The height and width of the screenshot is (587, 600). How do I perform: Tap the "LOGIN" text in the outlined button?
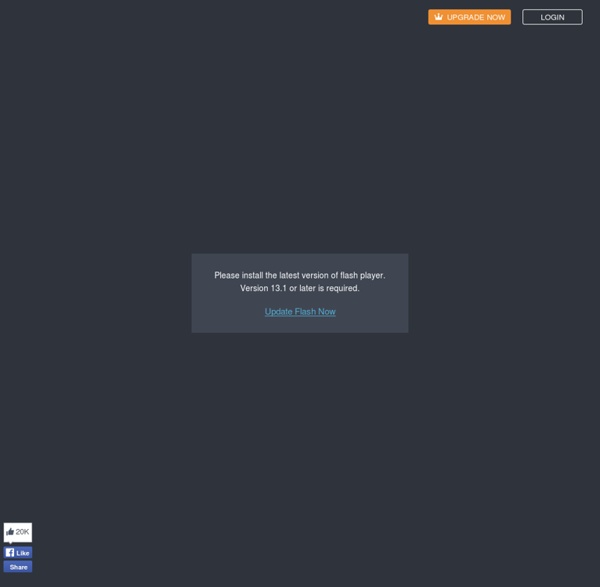point(552,17)
